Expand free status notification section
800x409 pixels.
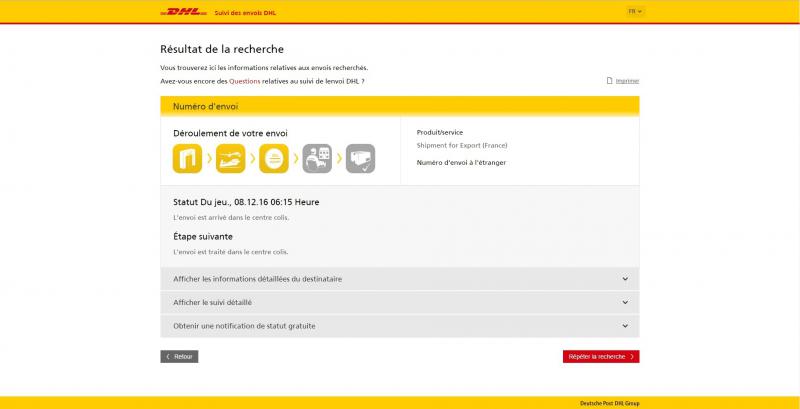tap(399, 326)
